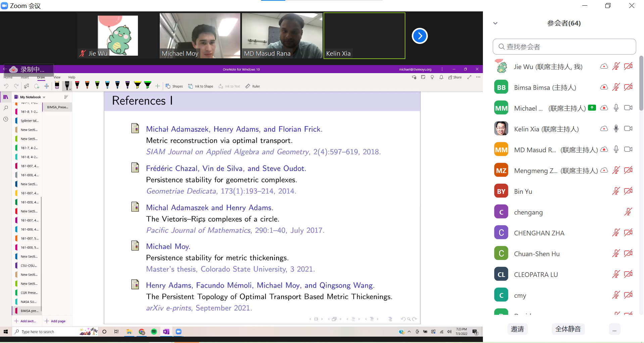This screenshot has height=343, width=644.
Task: Open the CGR Prese... section
Action: tap(27, 293)
